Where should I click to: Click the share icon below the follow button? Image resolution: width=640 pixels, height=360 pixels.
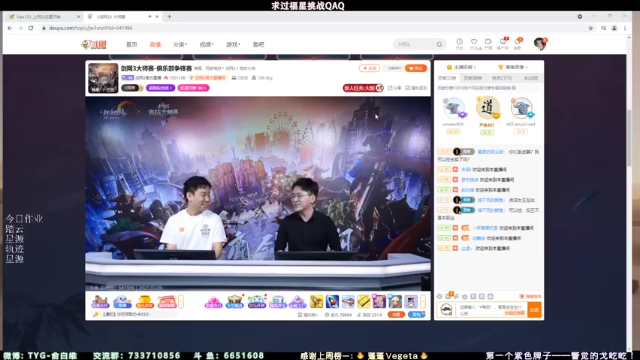[x=394, y=88]
